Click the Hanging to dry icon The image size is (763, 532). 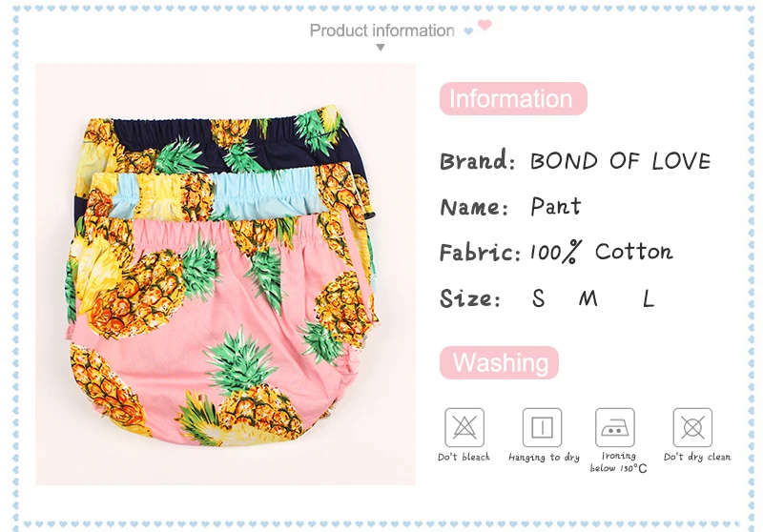(542, 427)
